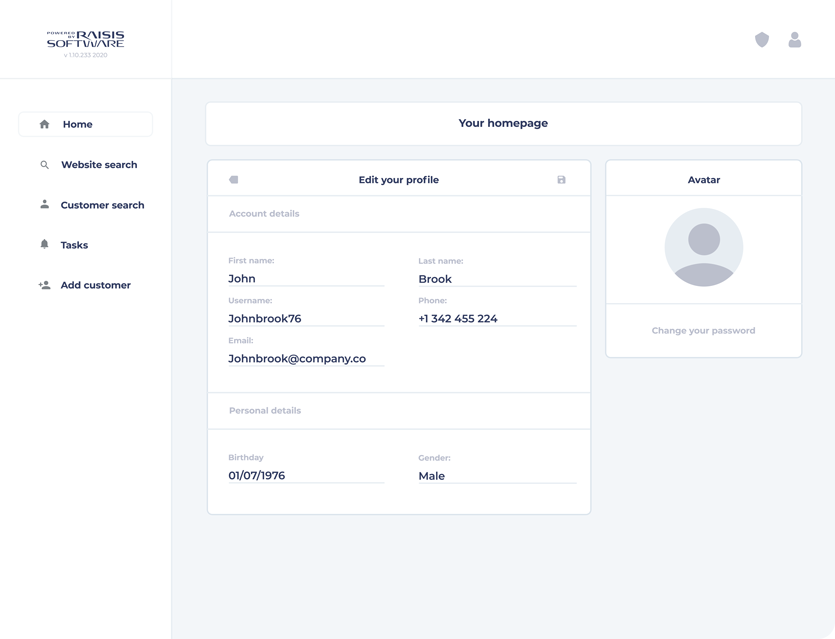
Task: Click the magnifier icon for Website search
Action: [44, 165]
